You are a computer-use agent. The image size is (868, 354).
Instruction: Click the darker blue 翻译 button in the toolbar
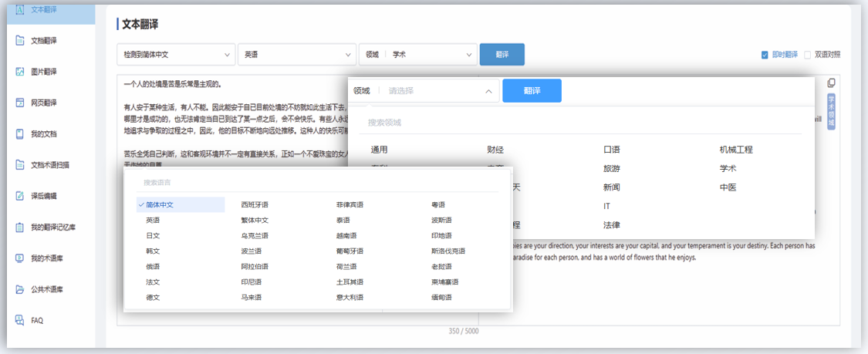tap(502, 54)
